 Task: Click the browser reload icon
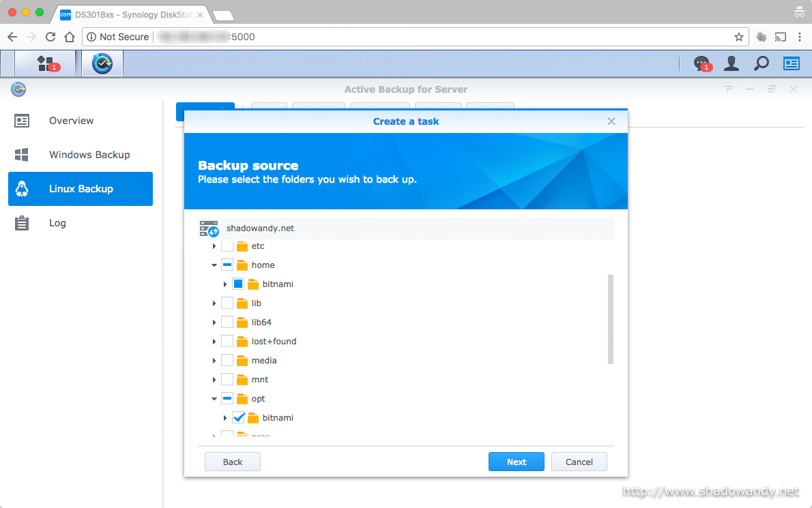click(x=50, y=37)
